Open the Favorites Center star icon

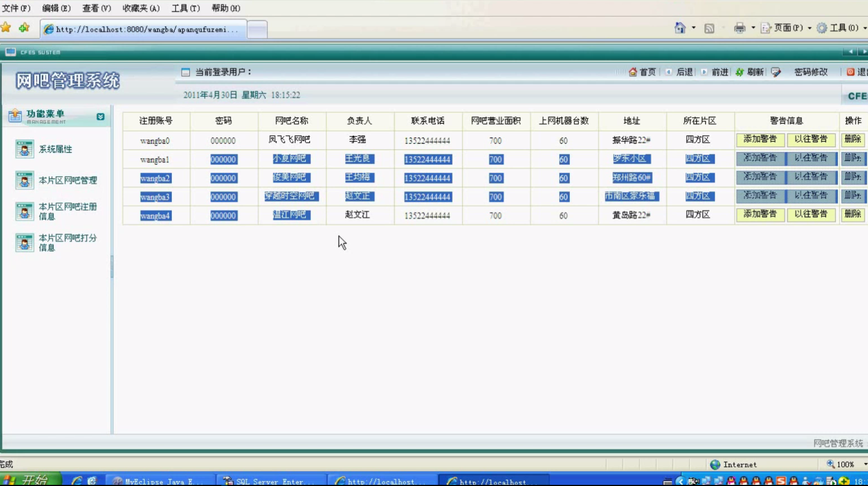point(6,27)
